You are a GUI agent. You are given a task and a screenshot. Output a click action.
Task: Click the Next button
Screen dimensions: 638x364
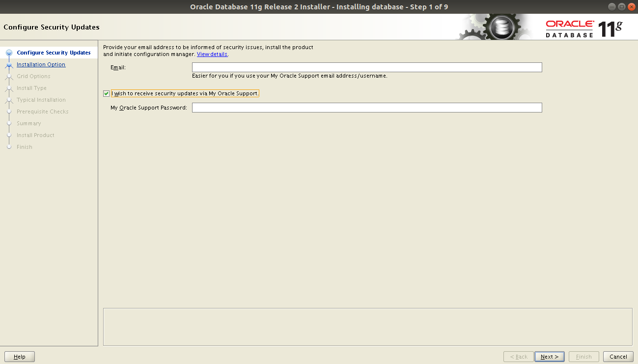click(x=549, y=357)
